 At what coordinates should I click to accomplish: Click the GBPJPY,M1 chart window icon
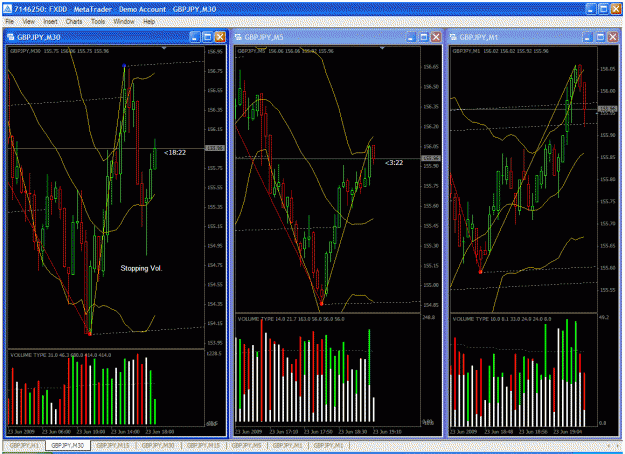[x=453, y=37]
